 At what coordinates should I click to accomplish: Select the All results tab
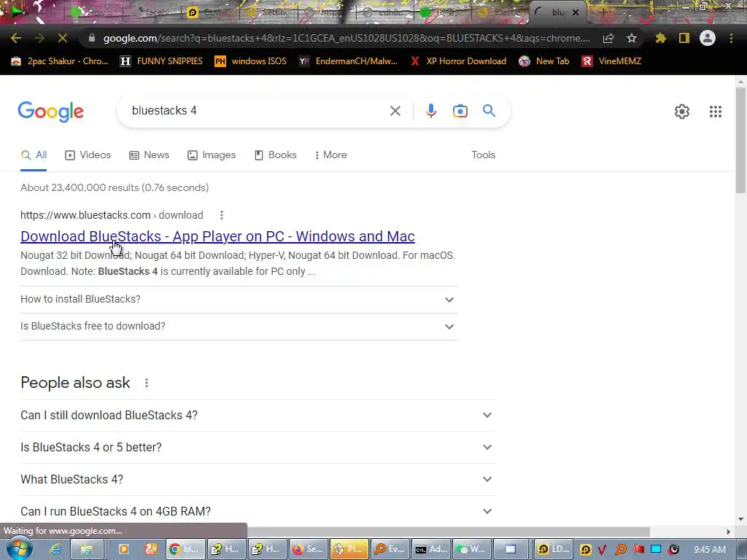click(x=34, y=155)
